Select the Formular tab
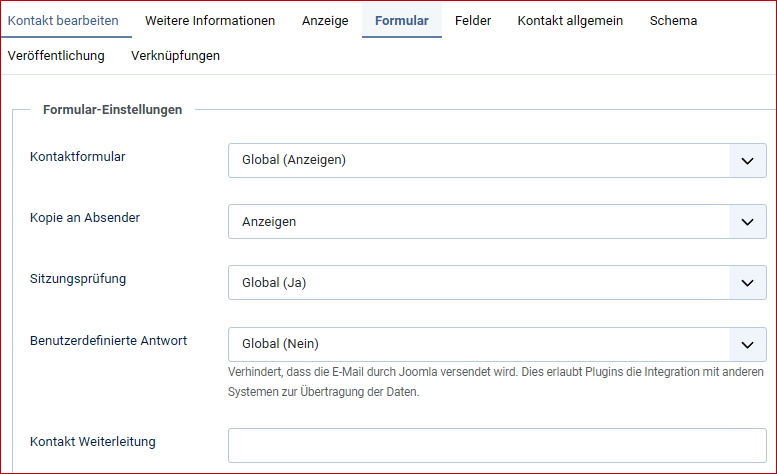Screen dimensions: 777x474 pos(401,20)
